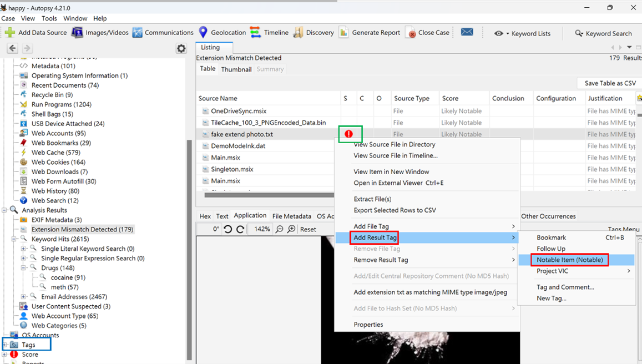Click the Keyword Search magnifier icon

[579, 33]
